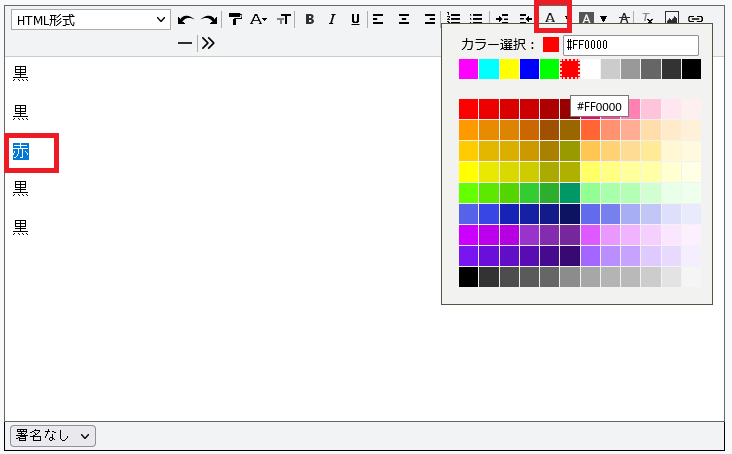Pick magenta in the preset color row
Viewport: 732px width, 454px height.
(x=468, y=69)
